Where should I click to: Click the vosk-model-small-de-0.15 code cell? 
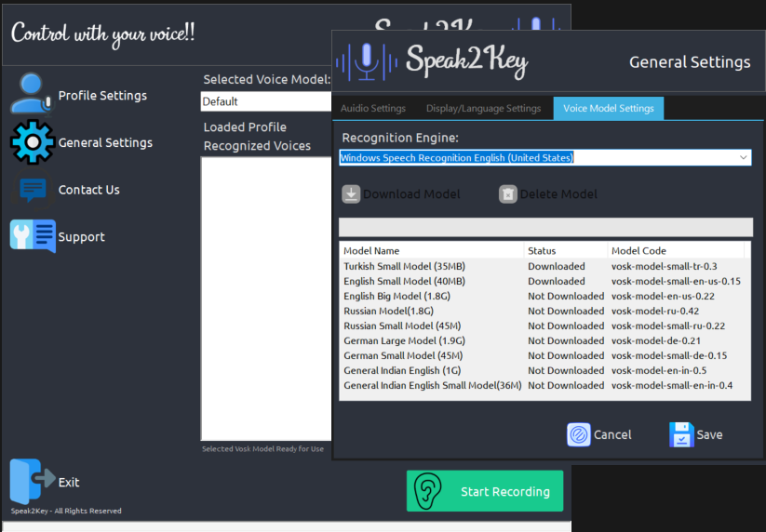(x=669, y=355)
